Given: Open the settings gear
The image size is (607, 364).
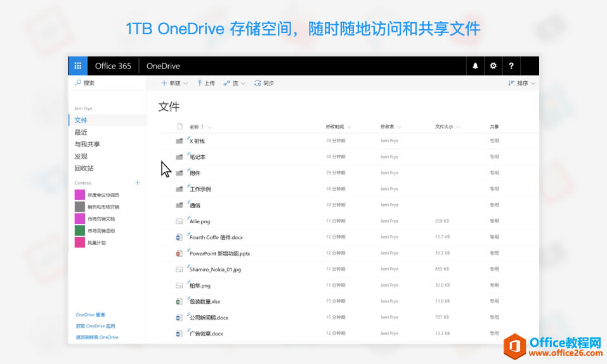Looking at the screenshot, I should click(x=493, y=66).
